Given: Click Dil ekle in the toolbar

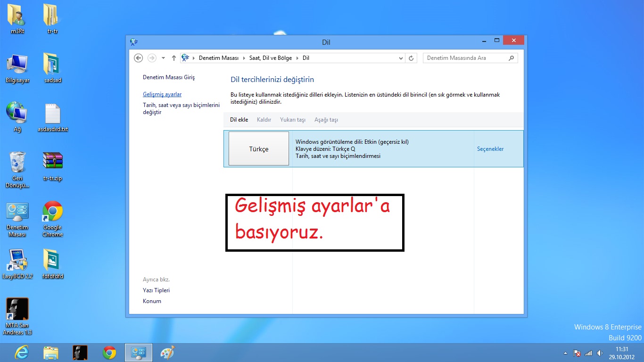Looking at the screenshot, I should pyautogui.click(x=239, y=120).
